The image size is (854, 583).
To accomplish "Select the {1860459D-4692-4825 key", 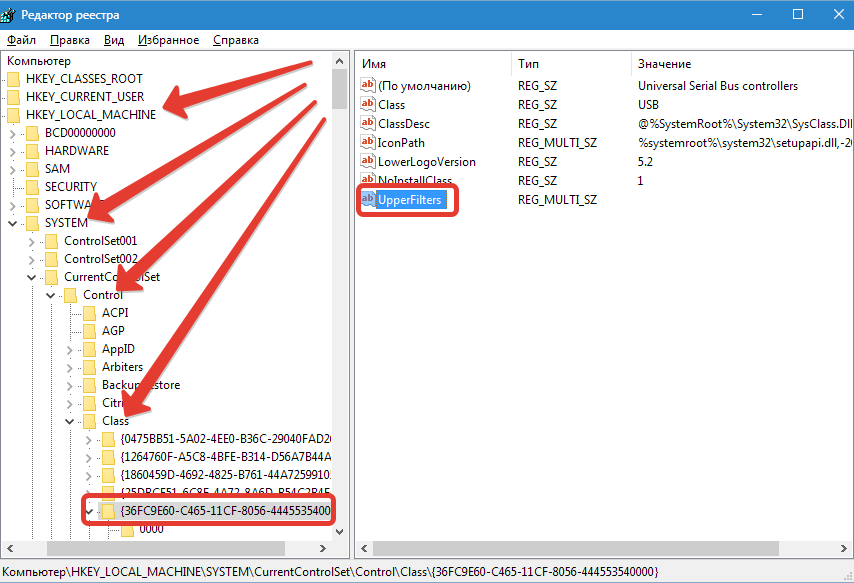I will [x=226, y=475].
